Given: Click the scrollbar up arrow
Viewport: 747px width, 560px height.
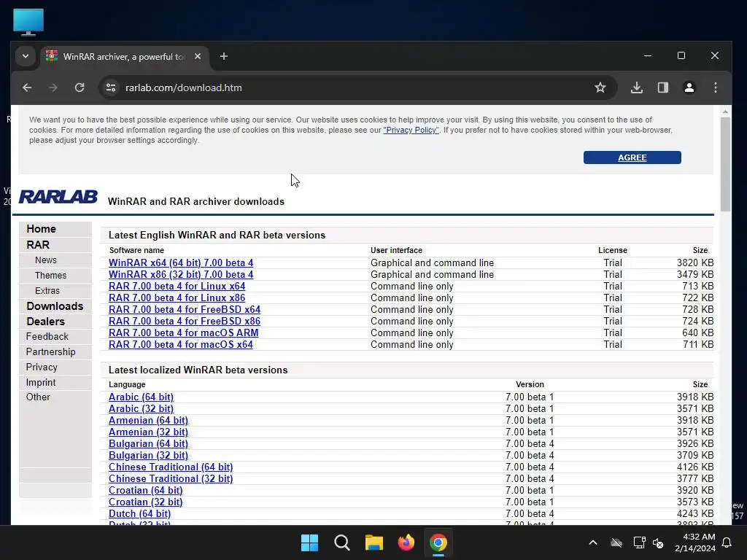Looking at the screenshot, I should [725, 112].
